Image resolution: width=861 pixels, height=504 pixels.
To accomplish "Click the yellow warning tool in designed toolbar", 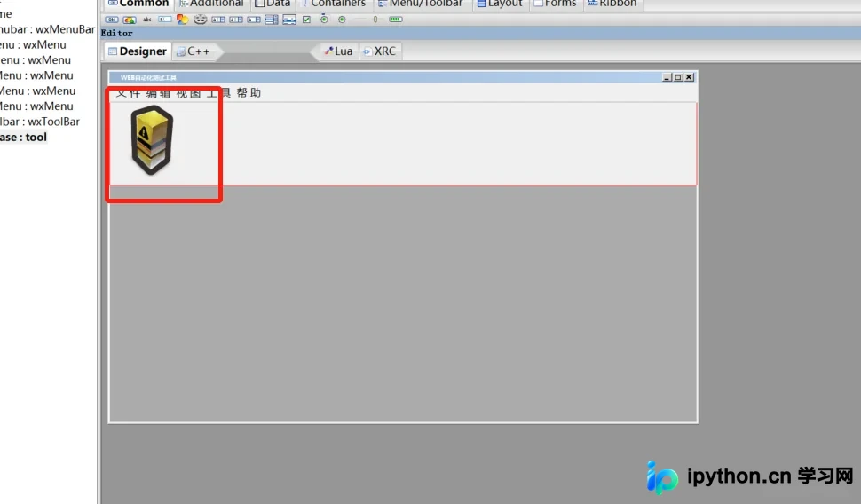I will pyautogui.click(x=152, y=140).
